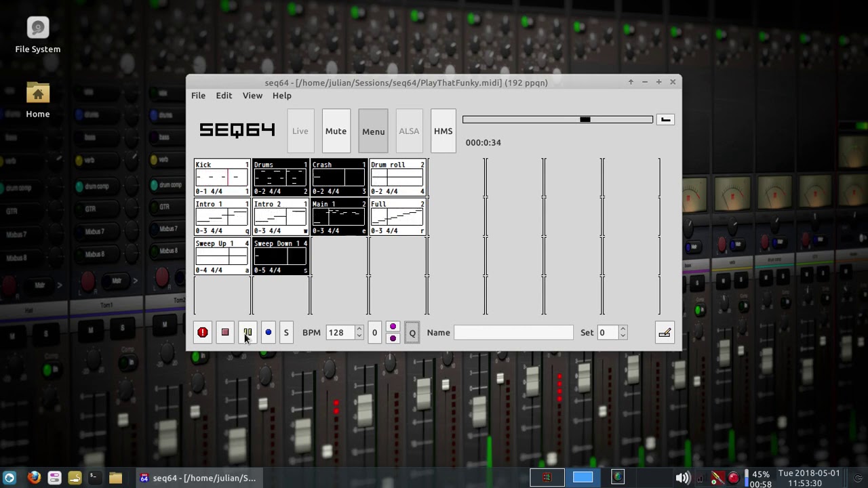Roll up the seq64 window with arrow
Screen dimensions: 868x488
tap(631, 82)
